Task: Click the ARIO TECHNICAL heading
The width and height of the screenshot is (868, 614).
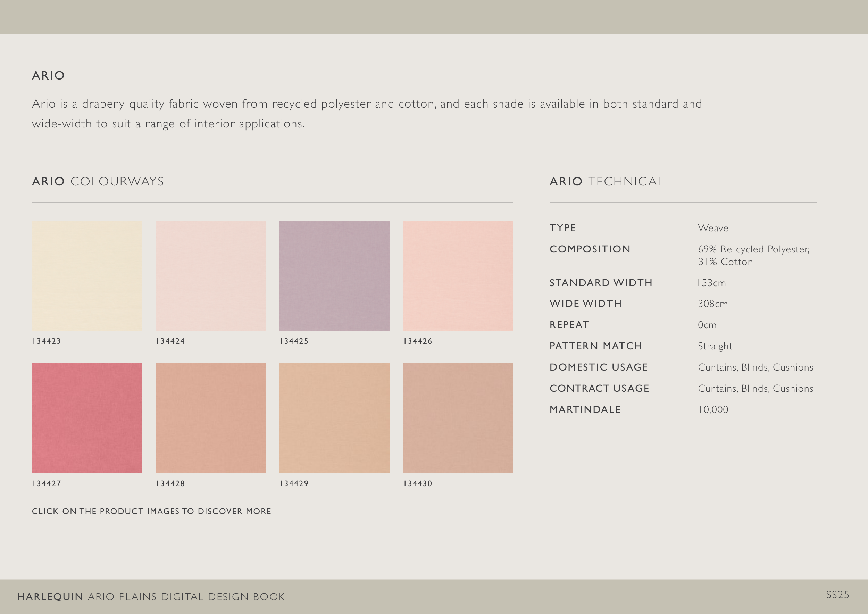Action: (607, 182)
